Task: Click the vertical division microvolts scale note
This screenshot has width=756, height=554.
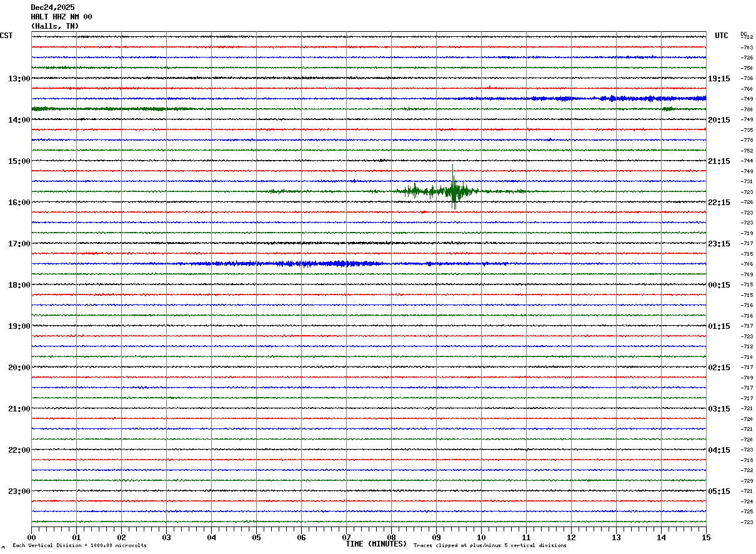Action: click(x=79, y=546)
